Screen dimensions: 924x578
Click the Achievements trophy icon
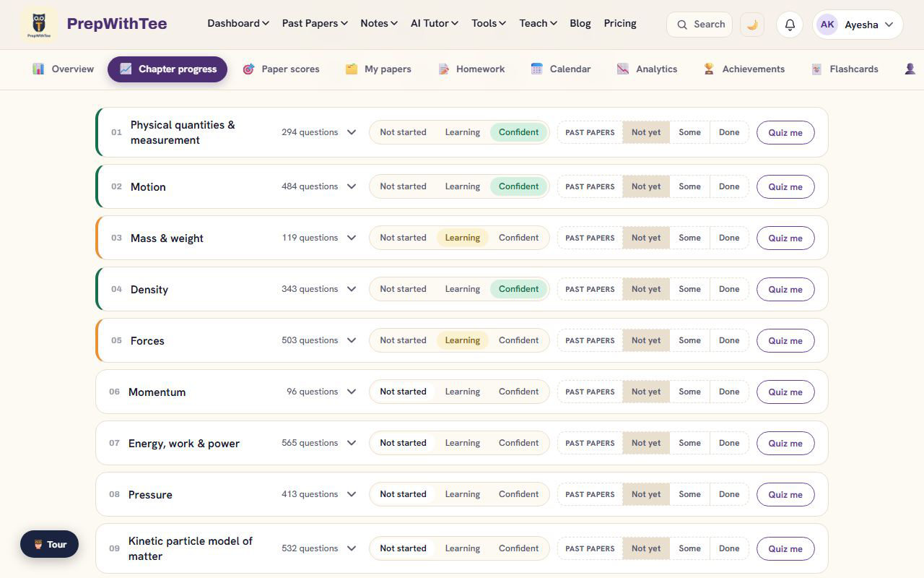point(709,69)
